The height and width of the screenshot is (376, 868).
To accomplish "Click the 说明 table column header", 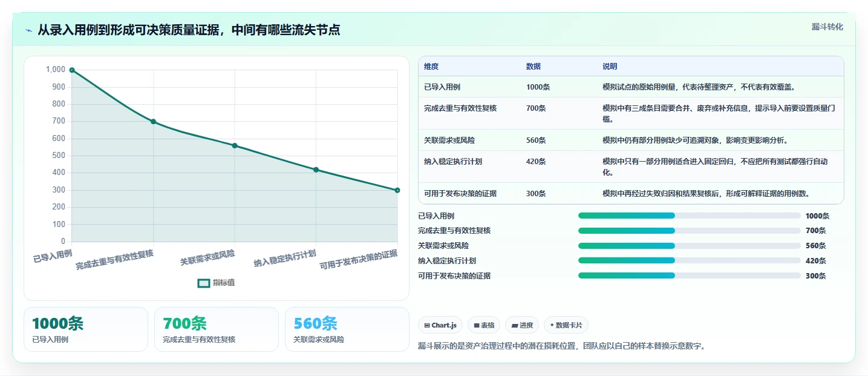I will pos(610,66).
